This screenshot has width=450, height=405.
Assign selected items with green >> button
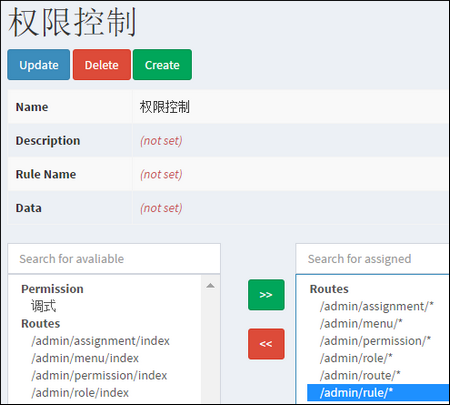[x=266, y=295]
